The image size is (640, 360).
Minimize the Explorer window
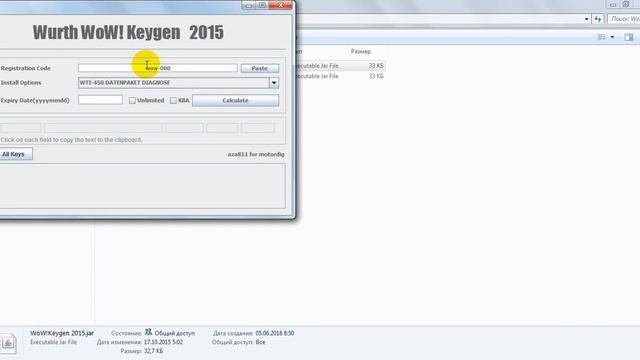[613, 5]
